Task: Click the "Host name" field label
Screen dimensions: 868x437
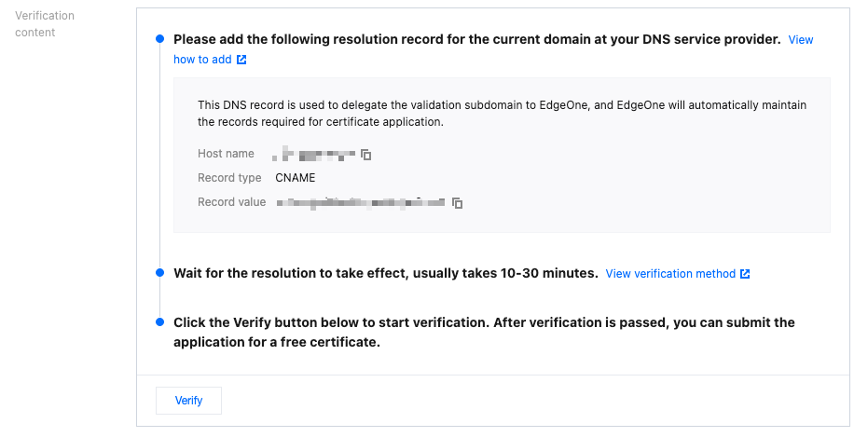Action: coord(226,154)
